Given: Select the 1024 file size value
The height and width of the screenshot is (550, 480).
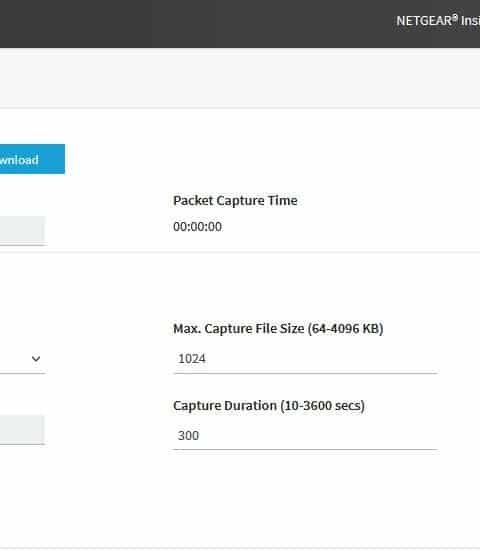Looking at the screenshot, I should click(192, 359).
